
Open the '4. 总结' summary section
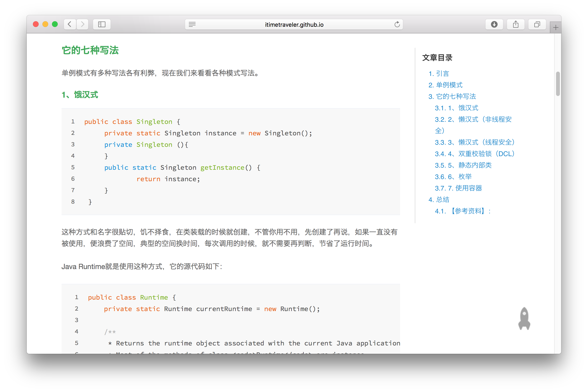pos(439,200)
